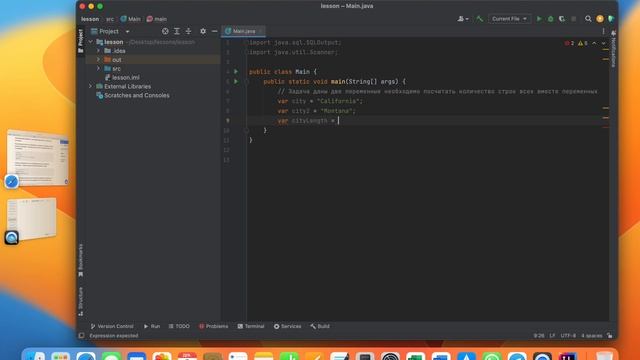Hide the Project panel with minus icon
This screenshot has width=640, height=360.
[x=214, y=31]
